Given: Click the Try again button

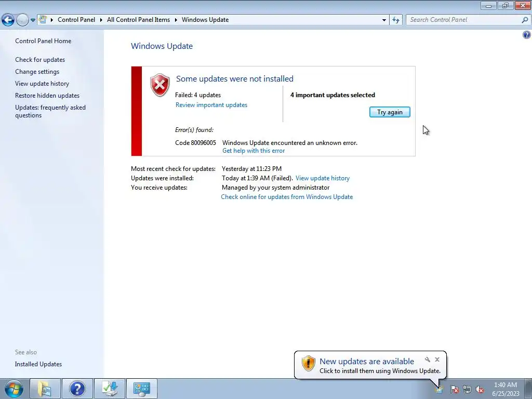Looking at the screenshot, I should [x=390, y=112].
